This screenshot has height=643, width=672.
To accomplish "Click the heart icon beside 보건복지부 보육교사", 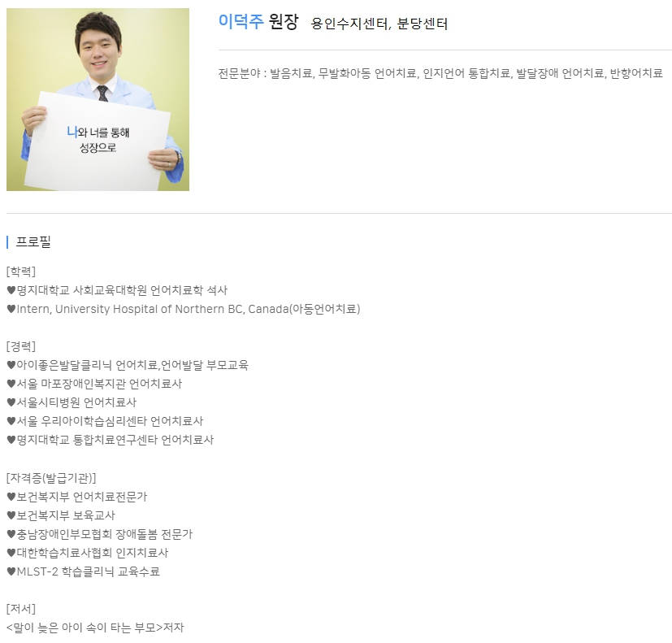I will (x=11, y=515).
